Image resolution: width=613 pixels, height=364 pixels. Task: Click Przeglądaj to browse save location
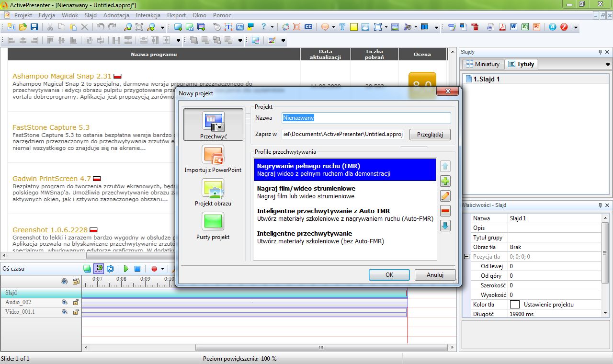430,135
